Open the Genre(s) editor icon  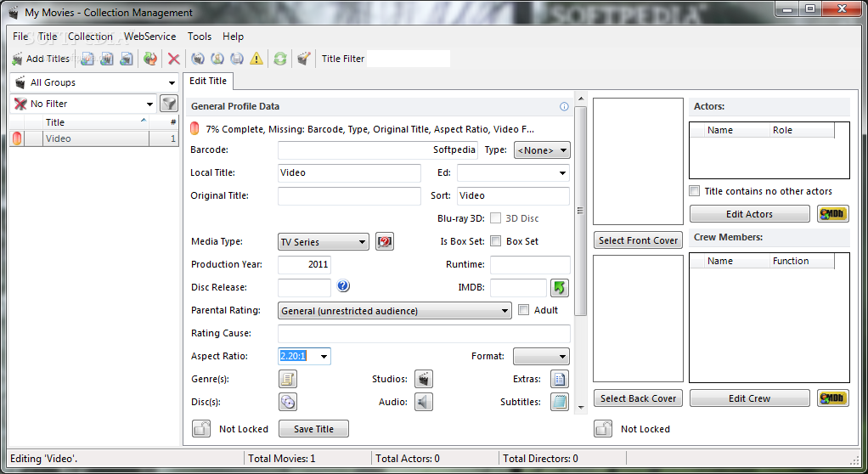coord(287,379)
